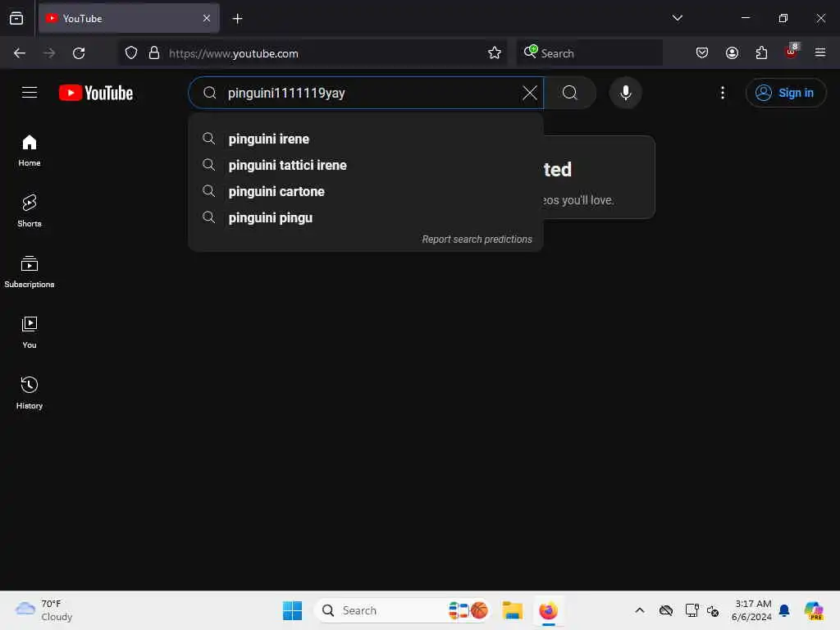
Task: Close the YouTube tab
Action: 207,18
